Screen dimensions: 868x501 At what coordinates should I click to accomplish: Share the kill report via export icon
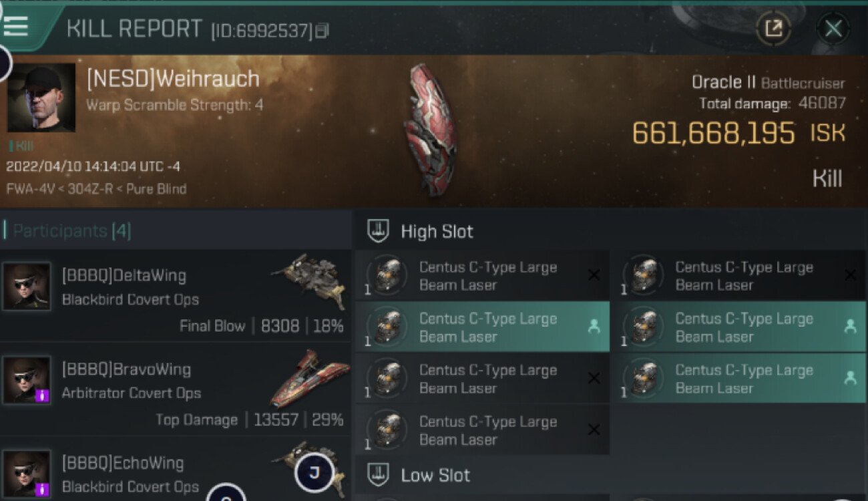(773, 28)
